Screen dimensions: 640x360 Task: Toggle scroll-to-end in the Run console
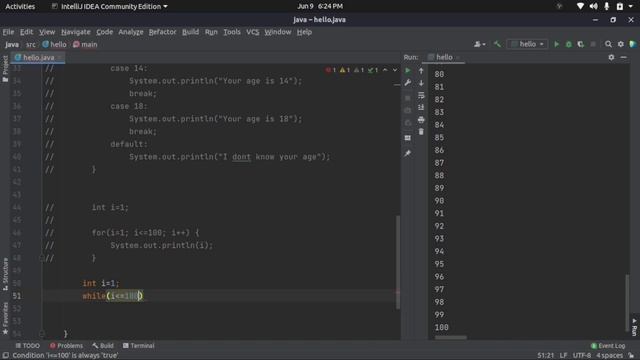(421, 107)
